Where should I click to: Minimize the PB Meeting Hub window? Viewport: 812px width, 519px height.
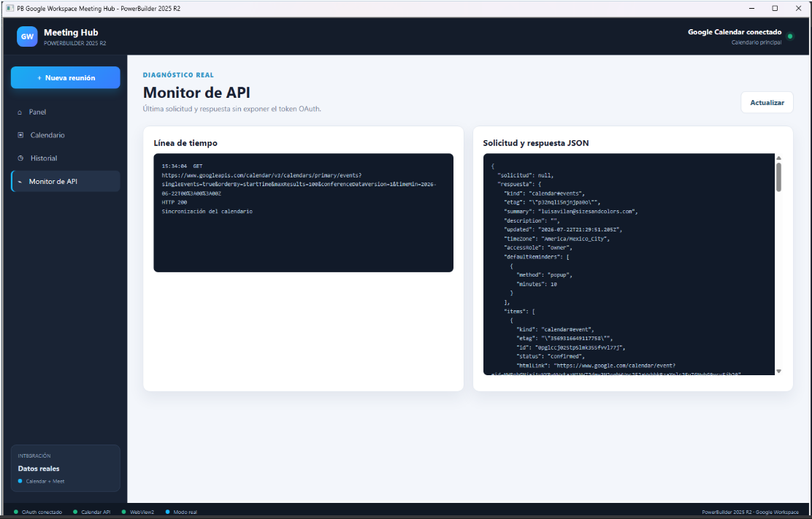[752, 8]
